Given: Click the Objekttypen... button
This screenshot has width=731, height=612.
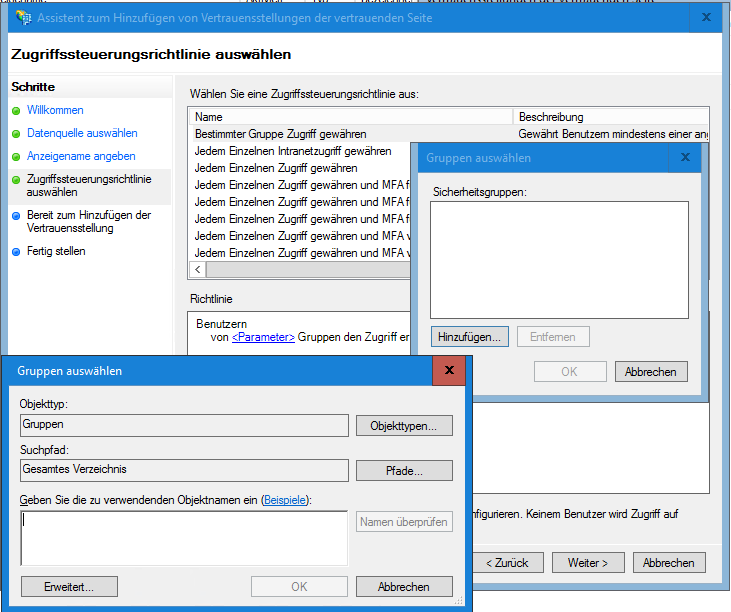Looking at the screenshot, I should coord(404,426).
